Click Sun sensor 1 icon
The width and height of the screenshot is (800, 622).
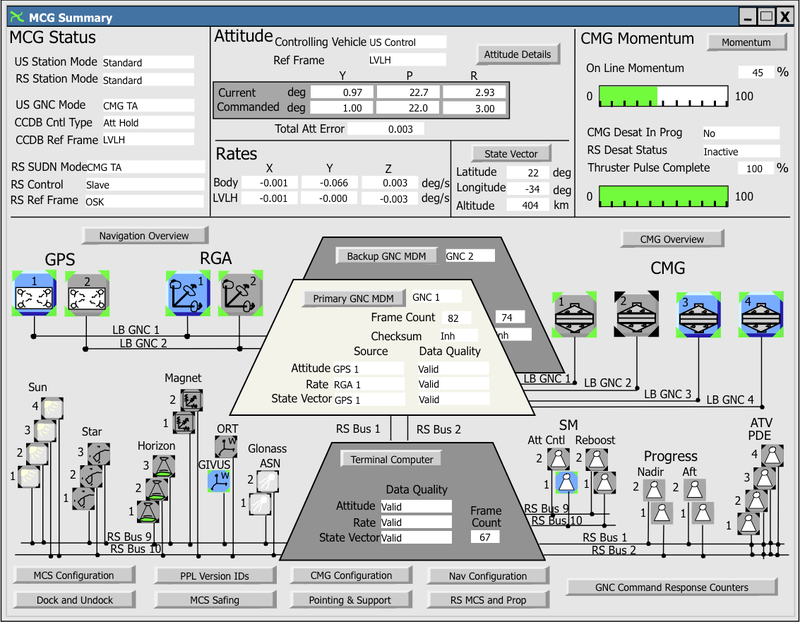(x=29, y=477)
